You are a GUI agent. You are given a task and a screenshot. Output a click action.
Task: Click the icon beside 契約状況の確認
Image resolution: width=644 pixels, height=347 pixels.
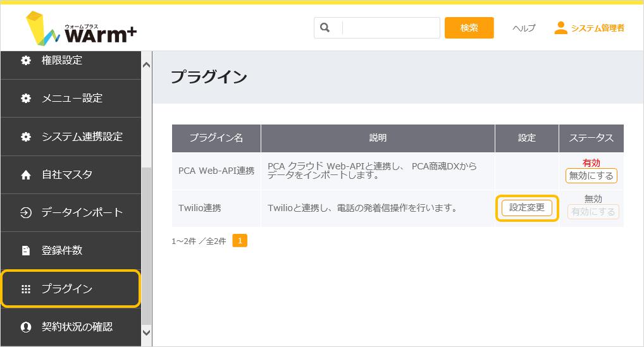point(26,327)
